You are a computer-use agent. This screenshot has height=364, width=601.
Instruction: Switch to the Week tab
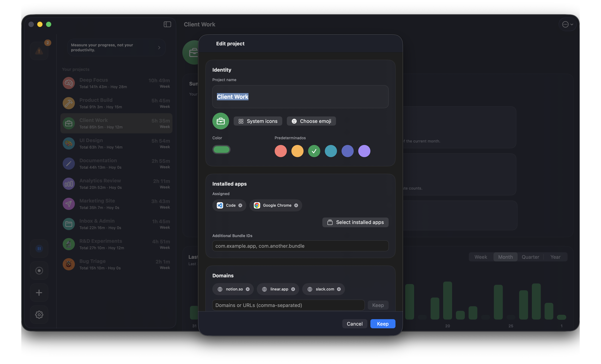pyautogui.click(x=481, y=257)
